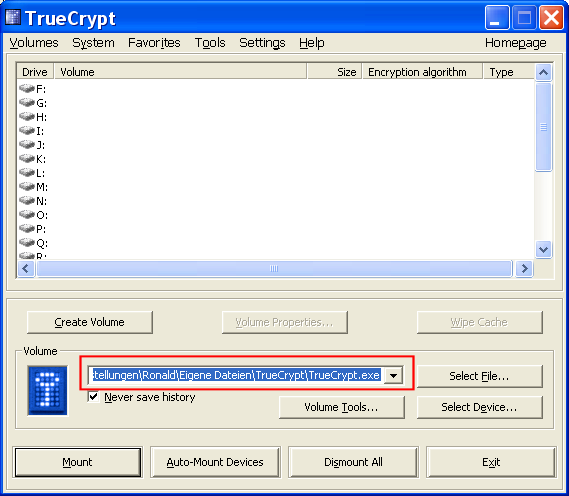The height and width of the screenshot is (496, 569).
Task: Open the Favorites menu
Action: pos(154,43)
